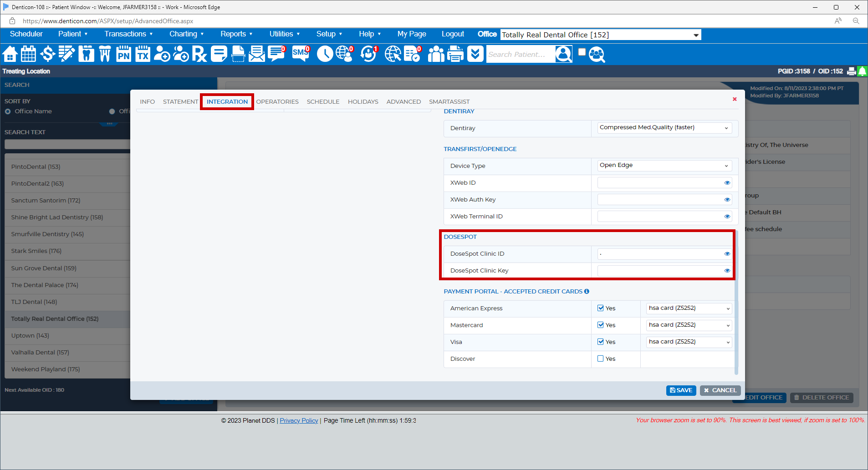Click the TX treatment plan icon
The image size is (868, 470).
(143, 54)
